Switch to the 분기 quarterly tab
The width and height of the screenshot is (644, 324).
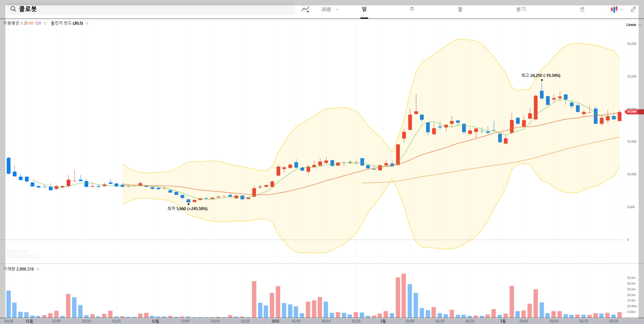click(x=521, y=9)
